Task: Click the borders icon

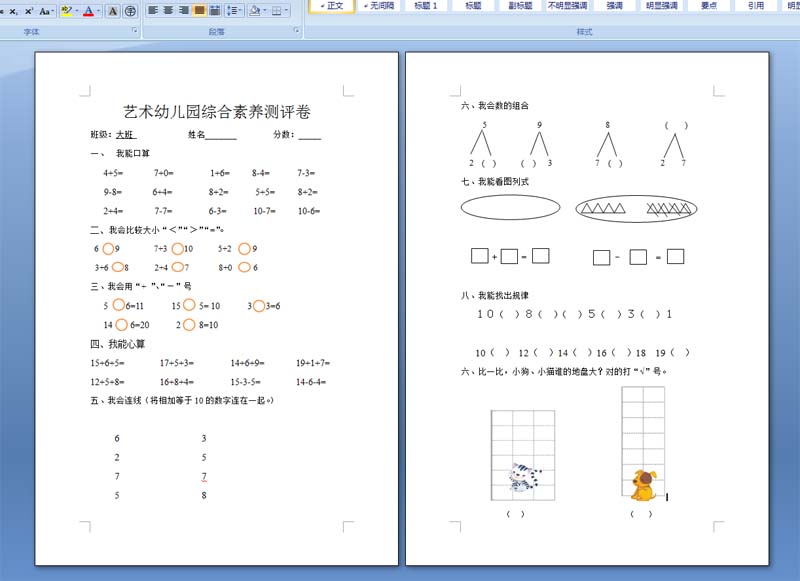Action: 277,10
